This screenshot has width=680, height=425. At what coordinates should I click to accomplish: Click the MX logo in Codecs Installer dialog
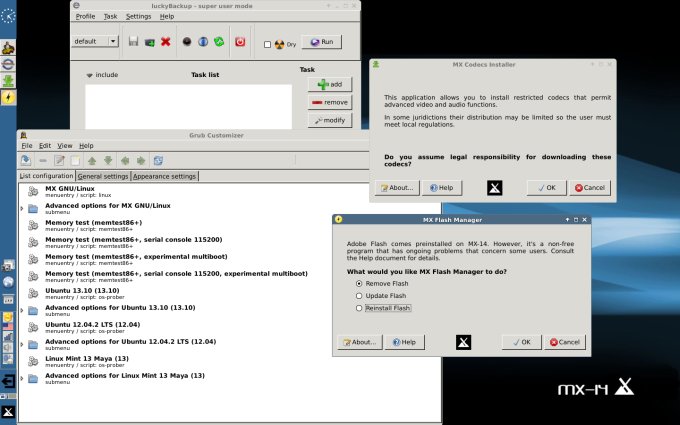[x=495, y=188]
